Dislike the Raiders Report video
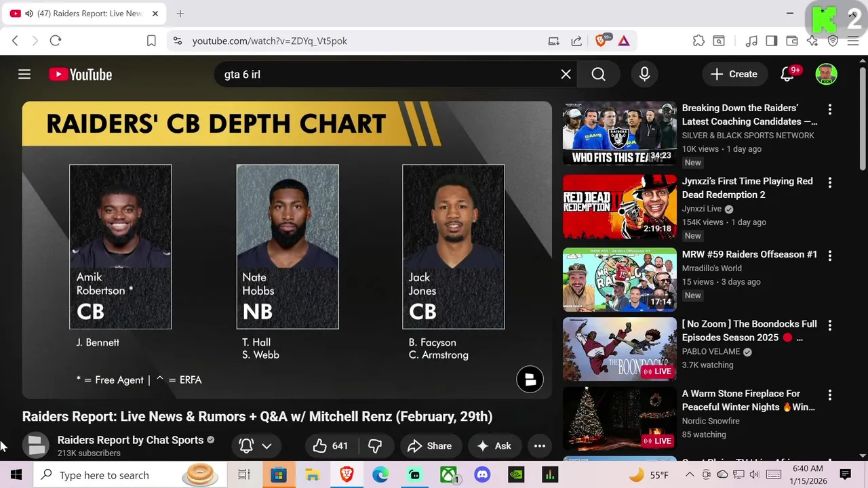This screenshot has height=488, width=868. tap(375, 446)
